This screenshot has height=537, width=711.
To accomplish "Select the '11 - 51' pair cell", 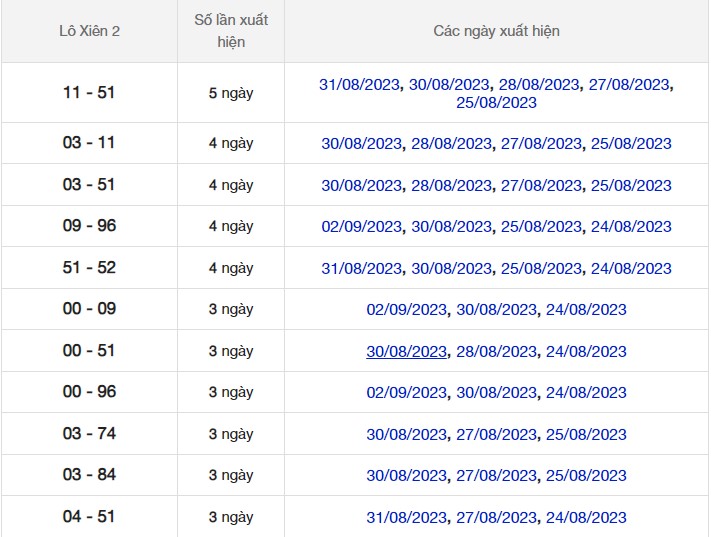I will pos(89,93).
